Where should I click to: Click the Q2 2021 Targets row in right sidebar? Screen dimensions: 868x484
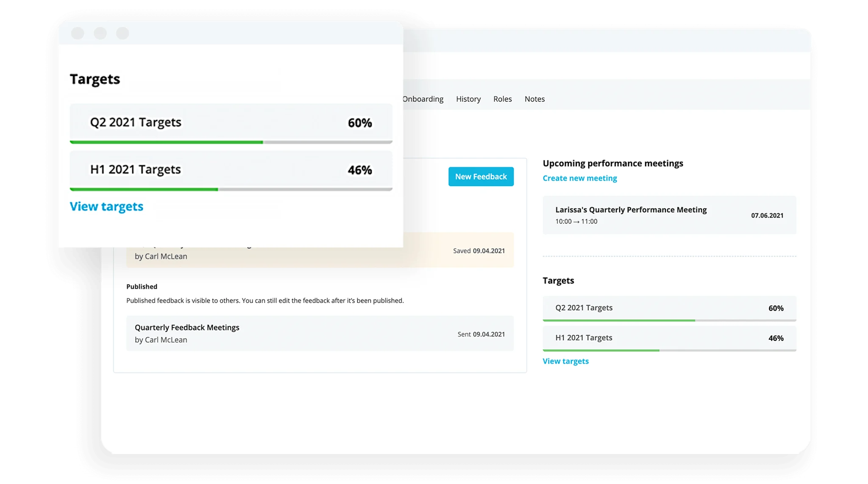669,308
